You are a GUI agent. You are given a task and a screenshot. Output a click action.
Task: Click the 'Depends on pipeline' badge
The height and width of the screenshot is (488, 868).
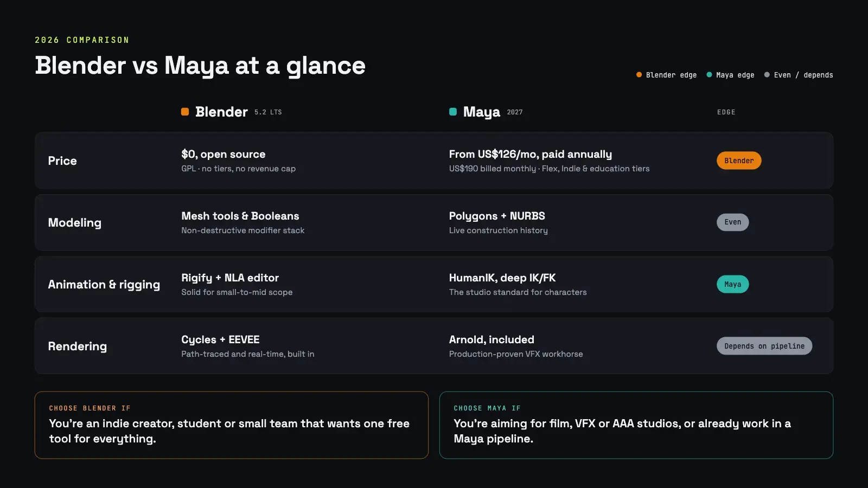click(x=764, y=346)
